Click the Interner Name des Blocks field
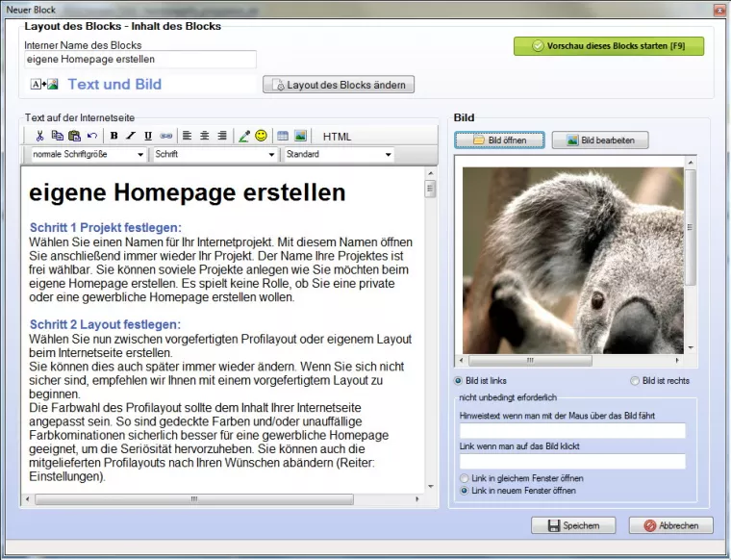731x560 pixels. (x=140, y=60)
